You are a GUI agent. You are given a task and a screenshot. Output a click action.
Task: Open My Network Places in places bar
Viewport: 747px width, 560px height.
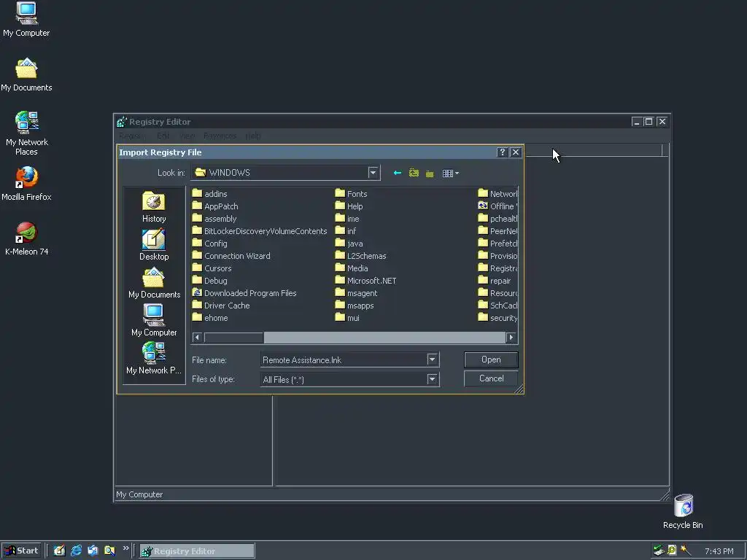153,359
